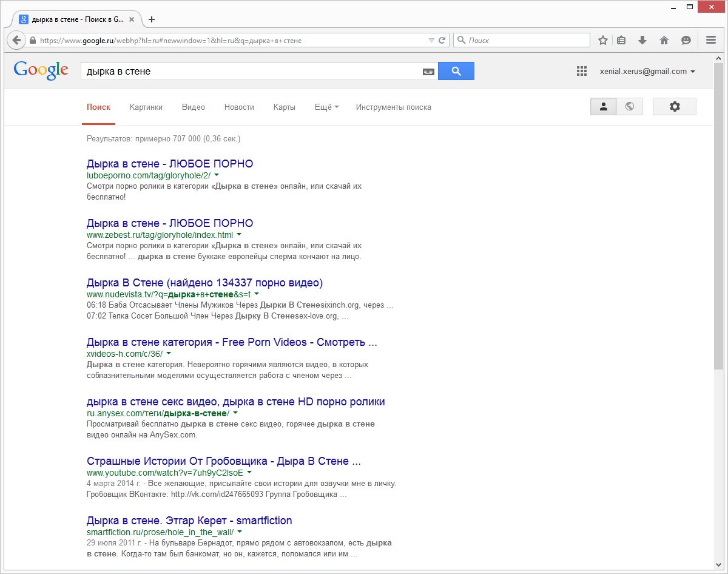Click the magnifier icon in the Firefox search box
Image resolution: width=728 pixels, height=574 pixels.
pos(462,41)
